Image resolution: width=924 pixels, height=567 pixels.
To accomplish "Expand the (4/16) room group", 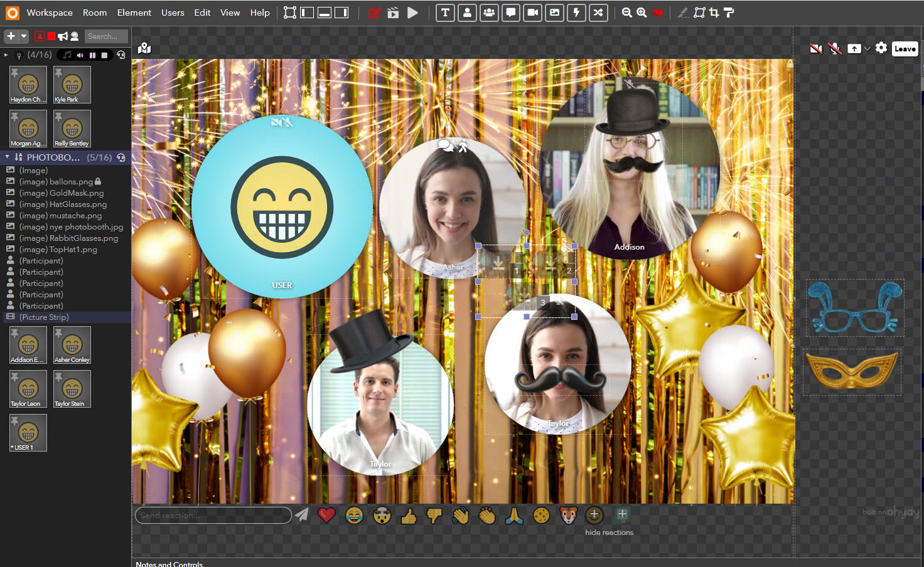I will 6,55.
